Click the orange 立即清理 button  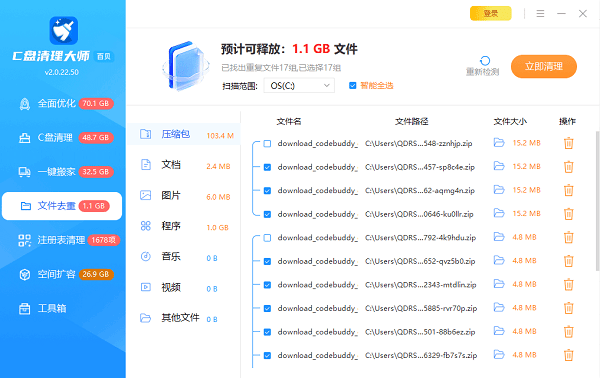[544, 67]
